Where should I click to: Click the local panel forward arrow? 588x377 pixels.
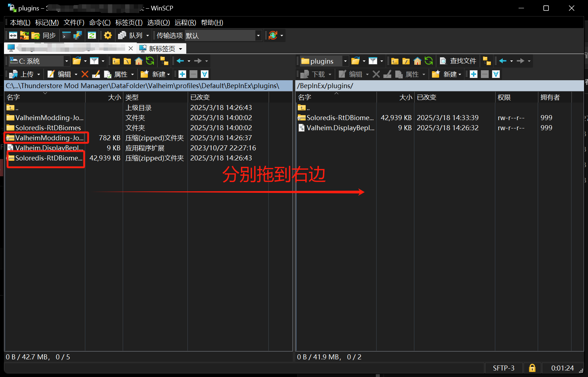(198, 61)
